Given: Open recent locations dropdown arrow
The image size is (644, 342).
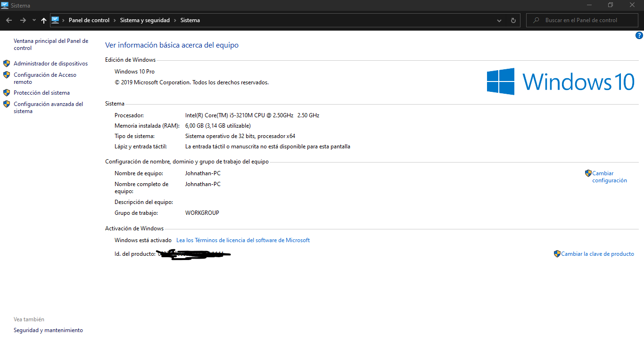Looking at the screenshot, I should (34, 20).
